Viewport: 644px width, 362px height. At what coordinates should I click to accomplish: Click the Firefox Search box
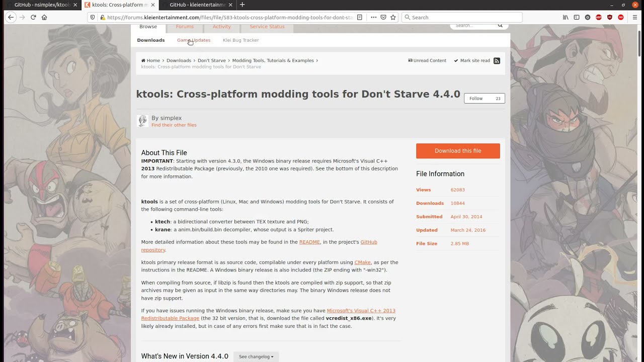pos(462,17)
